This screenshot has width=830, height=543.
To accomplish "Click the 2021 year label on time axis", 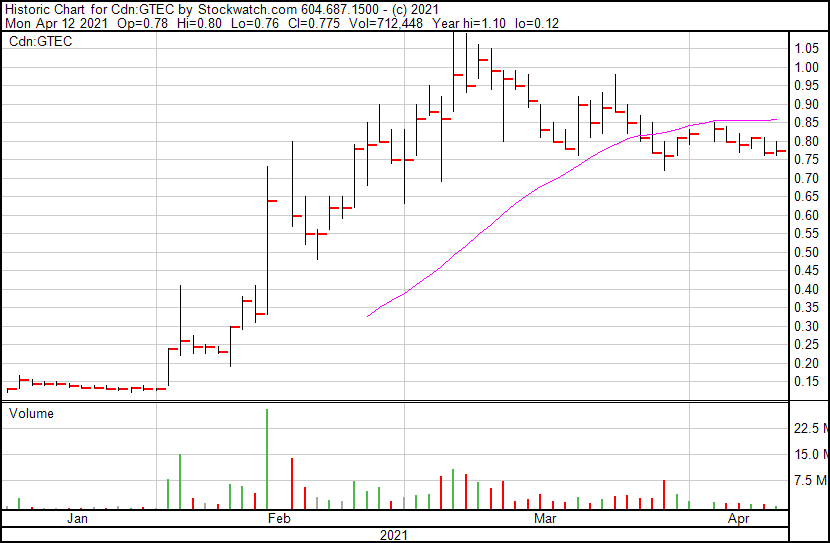I will click(394, 535).
